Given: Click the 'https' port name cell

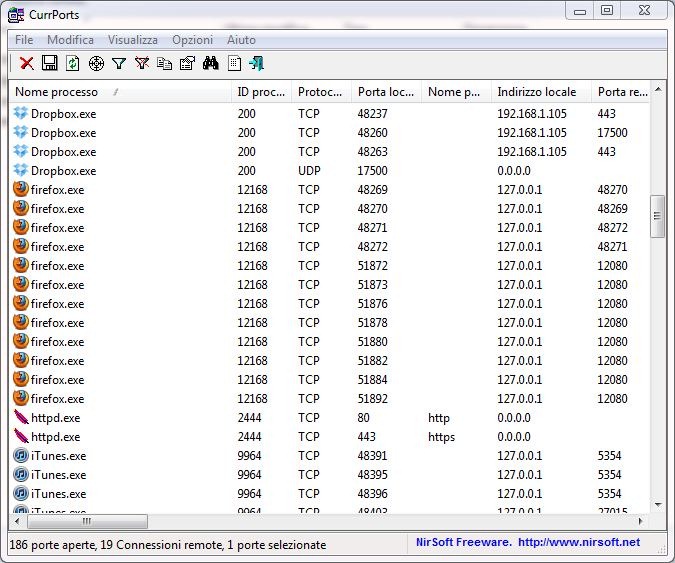Looking at the screenshot, I should click(441, 436).
